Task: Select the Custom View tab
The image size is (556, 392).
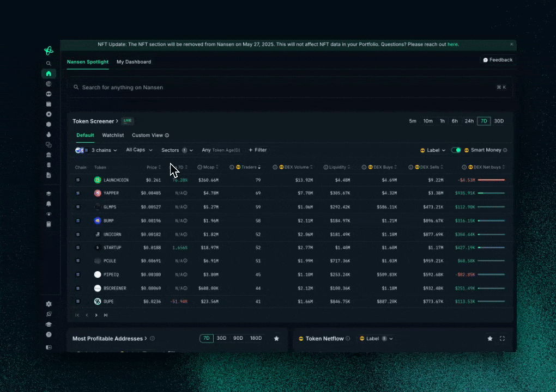Action: 147,135
